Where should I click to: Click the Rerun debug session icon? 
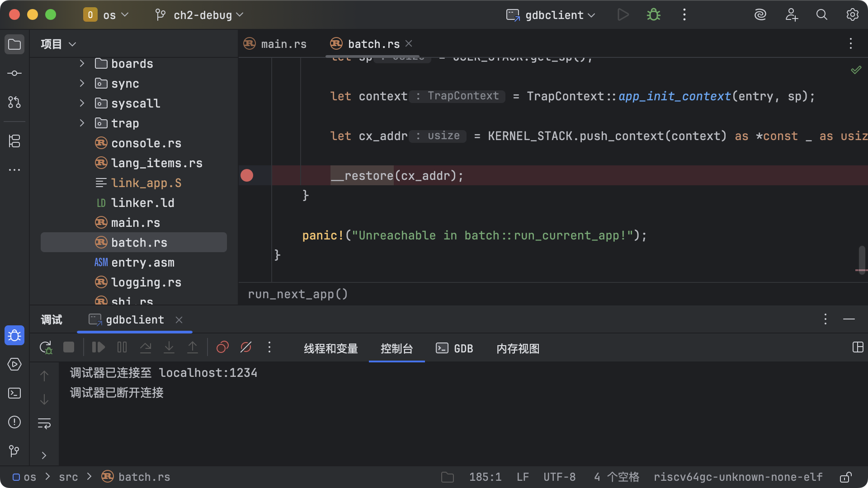pyautogui.click(x=46, y=347)
